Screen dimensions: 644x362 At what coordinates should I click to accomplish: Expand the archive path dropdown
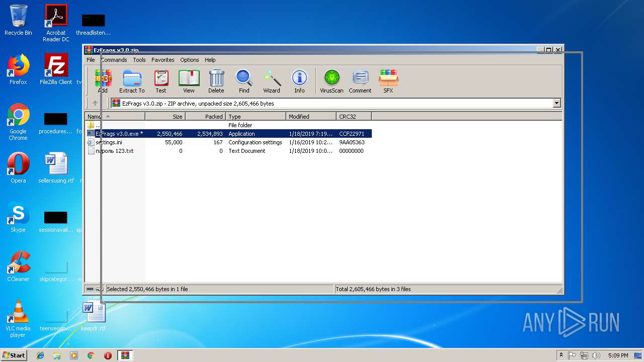[x=556, y=103]
